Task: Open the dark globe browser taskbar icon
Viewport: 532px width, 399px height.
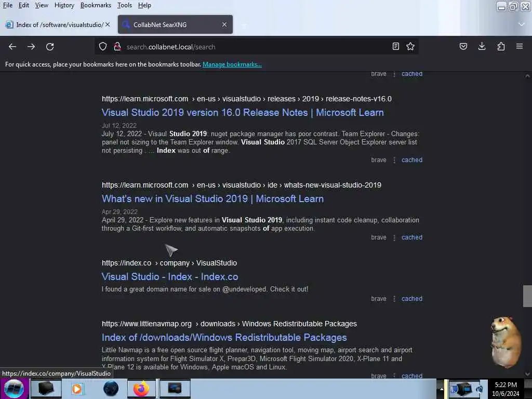Action: click(x=111, y=389)
